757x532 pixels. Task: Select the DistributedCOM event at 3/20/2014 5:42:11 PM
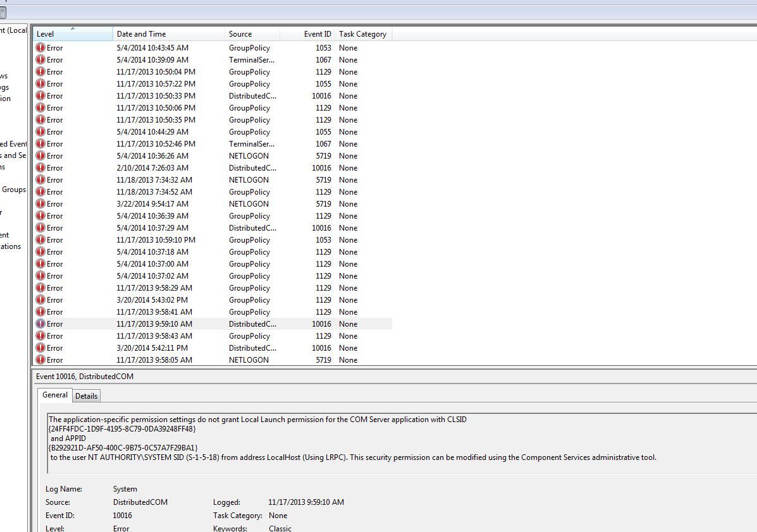click(152, 348)
